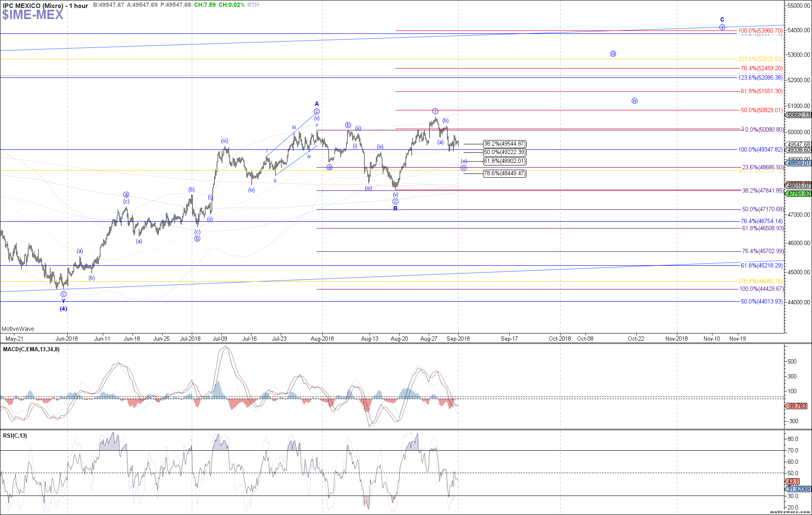This screenshot has width=812, height=515.
Task: Click the 50.0%(47170.68) retracement label
Action: pos(763,209)
